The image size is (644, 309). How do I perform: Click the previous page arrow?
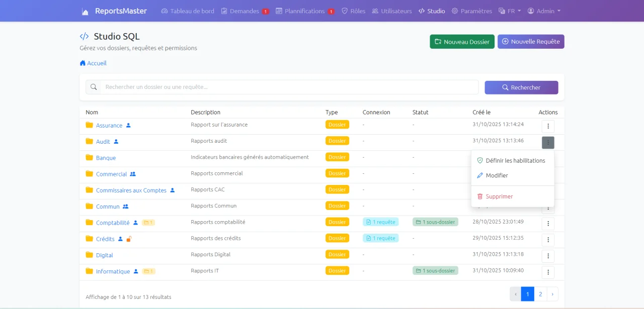point(515,294)
